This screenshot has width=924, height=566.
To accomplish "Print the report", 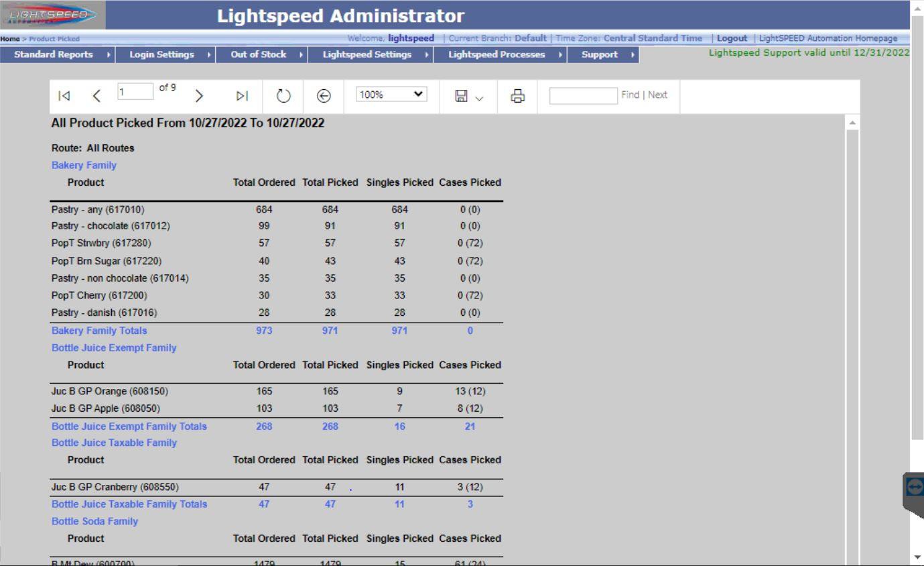I will point(518,96).
